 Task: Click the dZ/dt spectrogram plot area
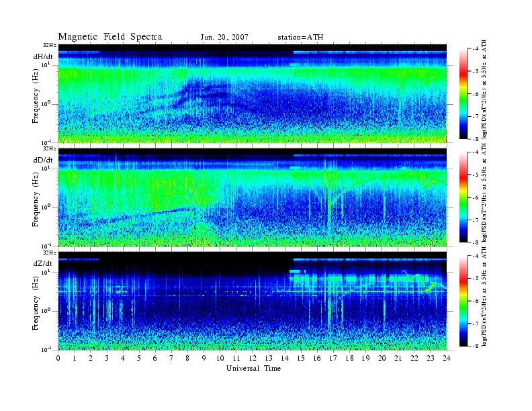click(253, 301)
